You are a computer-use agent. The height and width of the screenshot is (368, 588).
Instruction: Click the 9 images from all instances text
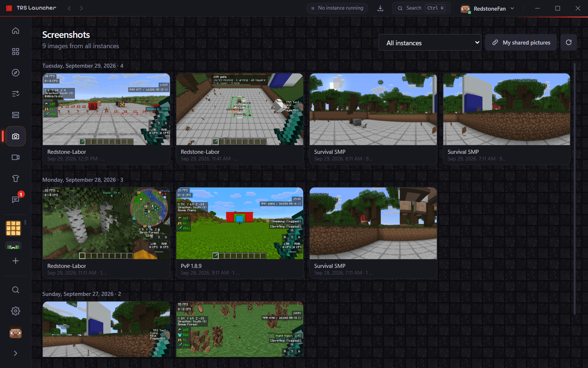80,46
